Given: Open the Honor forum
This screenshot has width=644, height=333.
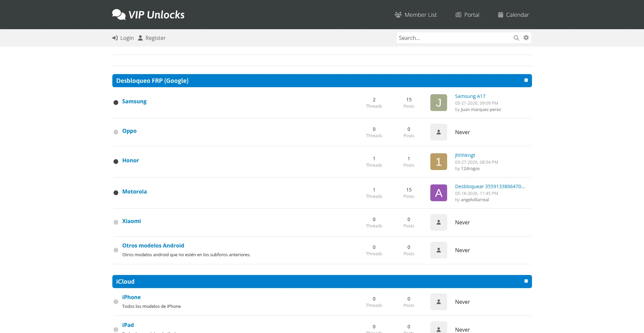Looking at the screenshot, I should [x=130, y=160].
